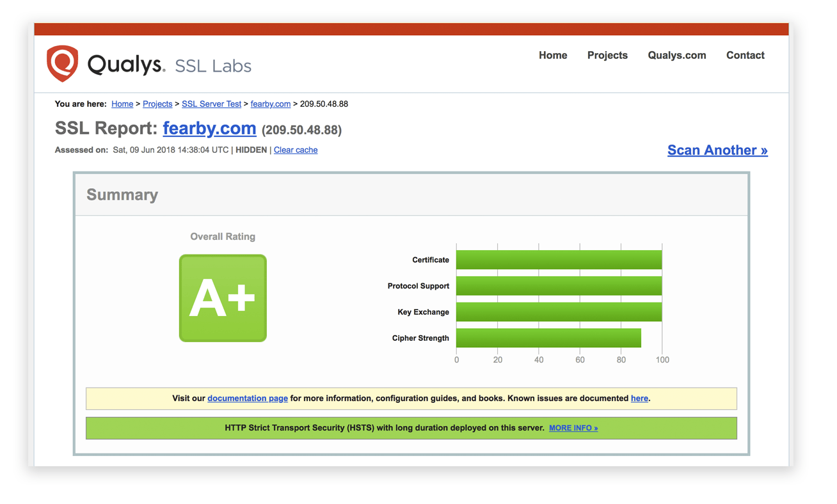Image resolution: width=837 pixels, height=504 pixels.
Task: Click the Qualys shield logo icon
Action: click(x=63, y=63)
